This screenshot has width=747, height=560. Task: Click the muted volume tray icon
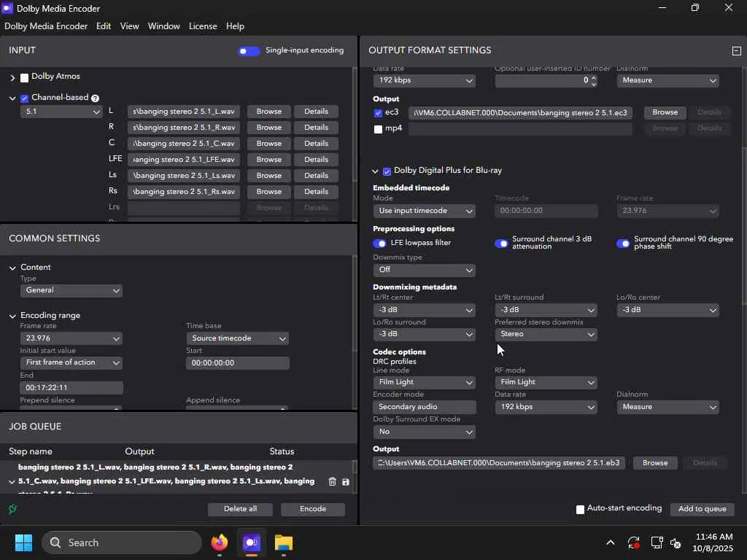click(676, 542)
